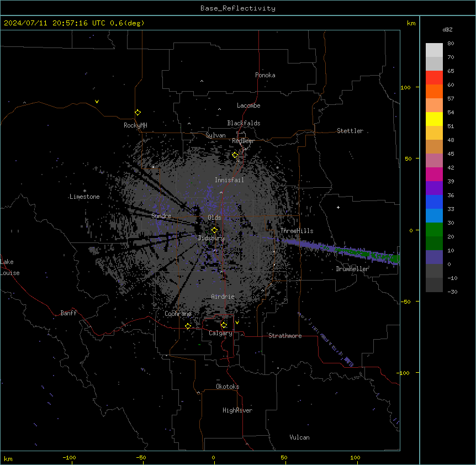The width and height of the screenshot is (476, 465).
Task: Click the yellow diamond marker above RockyMH
Action: pos(137,112)
